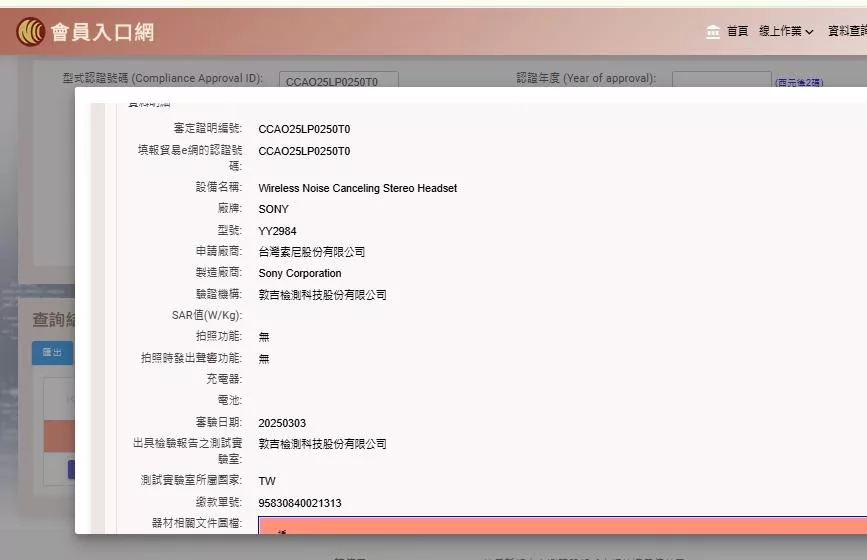Click the home building icon
The width and height of the screenshot is (867, 560).
coord(713,32)
